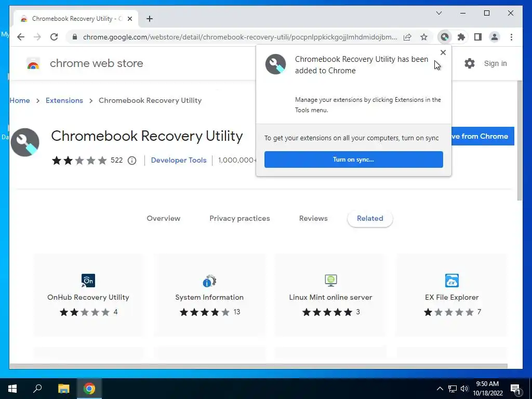The width and height of the screenshot is (532, 399).
Task: Toggle the side panel icon
Action: [x=478, y=37]
